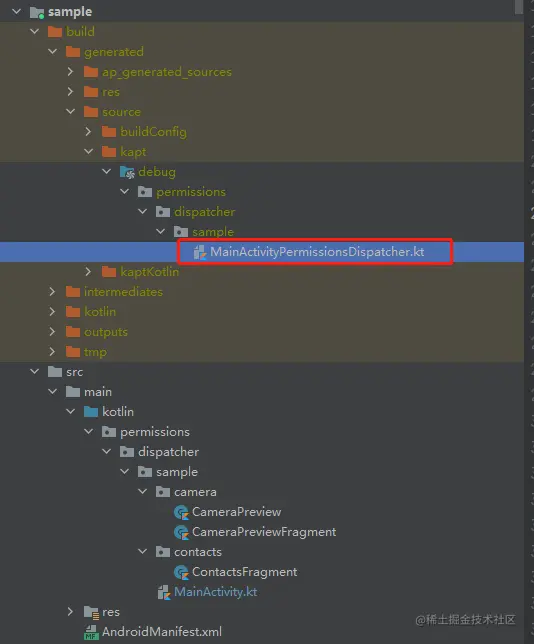Click the ContactsFragment class icon

pyautogui.click(x=181, y=572)
